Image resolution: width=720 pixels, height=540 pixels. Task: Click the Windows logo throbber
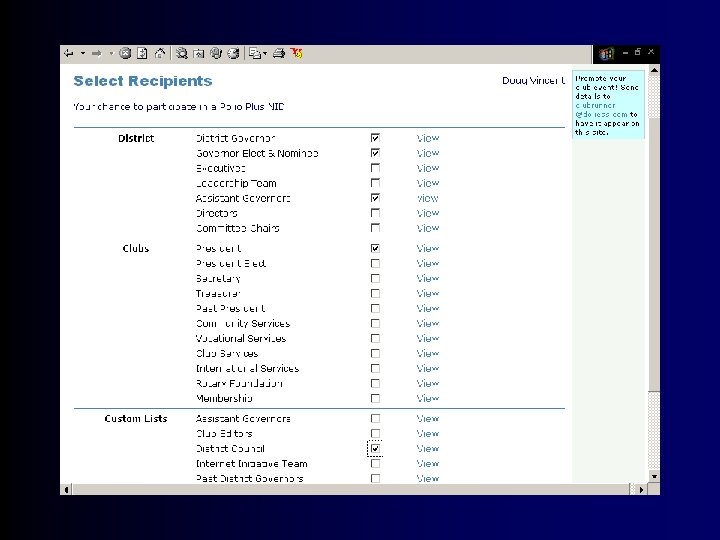coord(606,54)
